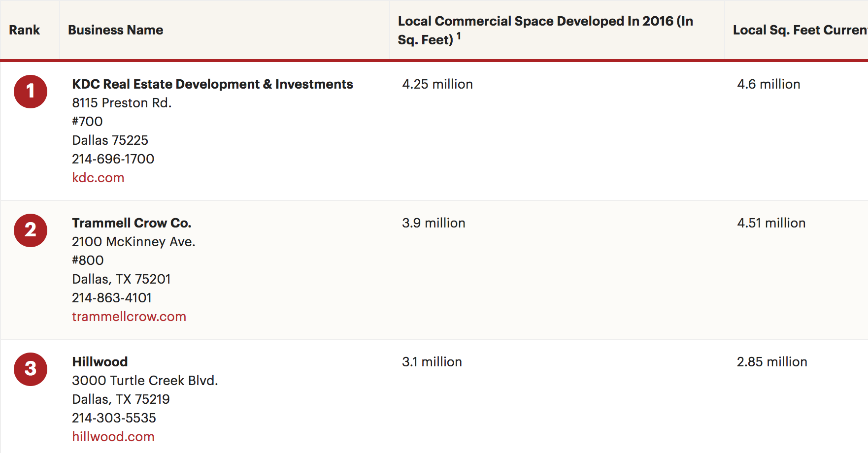Click the 4.51 million value
This screenshot has height=453, width=868.
[771, 223]
